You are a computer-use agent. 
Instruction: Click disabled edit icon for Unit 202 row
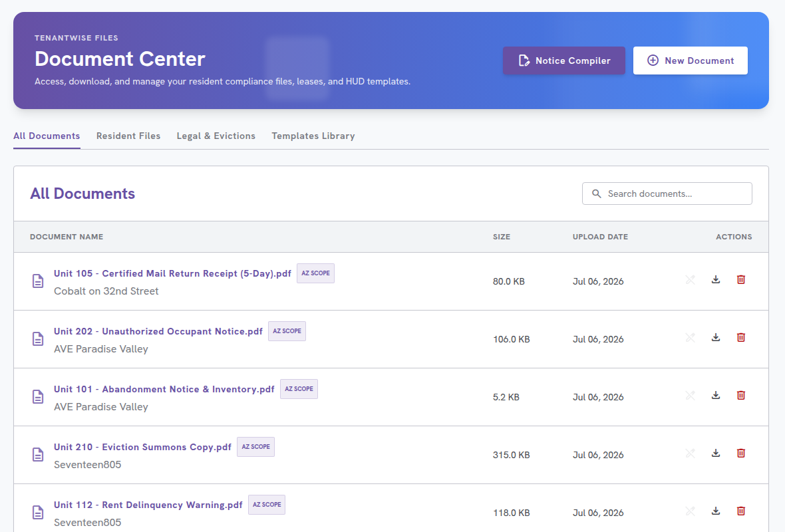click(691, 338)
